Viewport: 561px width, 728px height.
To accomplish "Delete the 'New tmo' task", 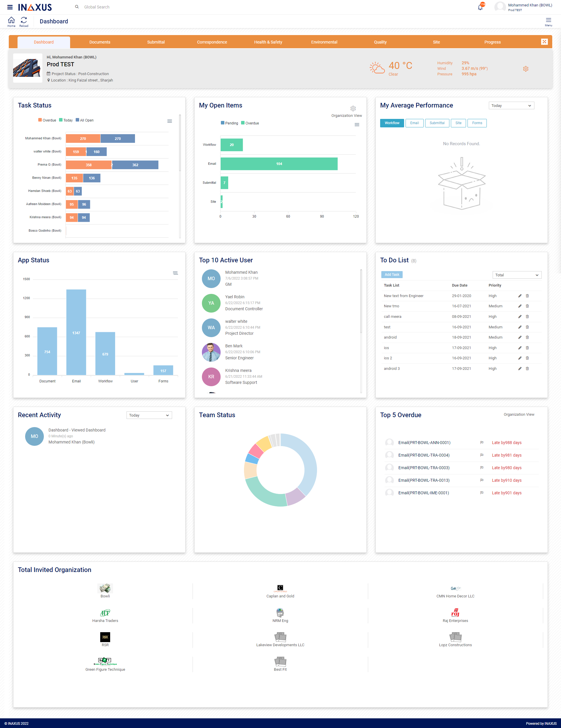I will (x=527, y=306).
